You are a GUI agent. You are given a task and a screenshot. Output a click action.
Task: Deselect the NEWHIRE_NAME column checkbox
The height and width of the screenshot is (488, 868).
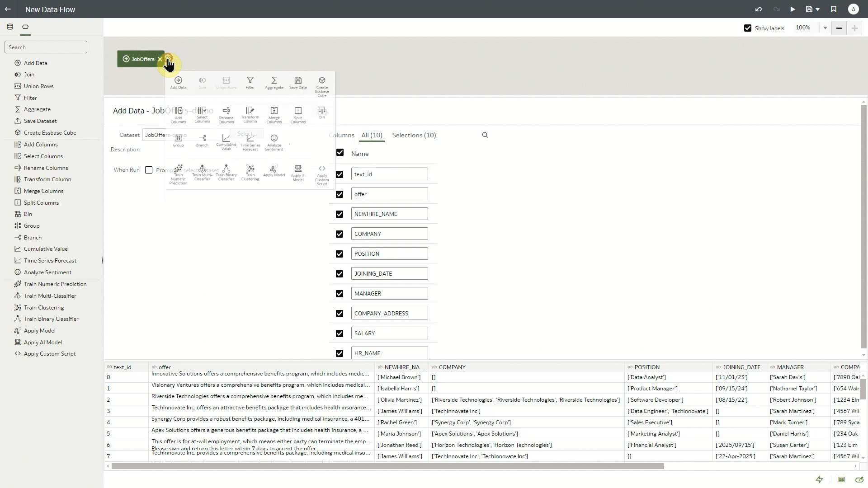(x=340, y=214)
